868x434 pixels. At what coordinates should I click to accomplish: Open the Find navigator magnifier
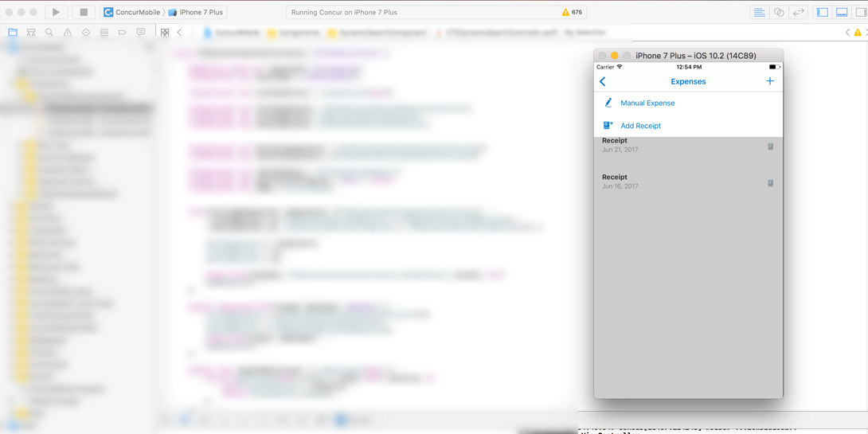[49, 32]
